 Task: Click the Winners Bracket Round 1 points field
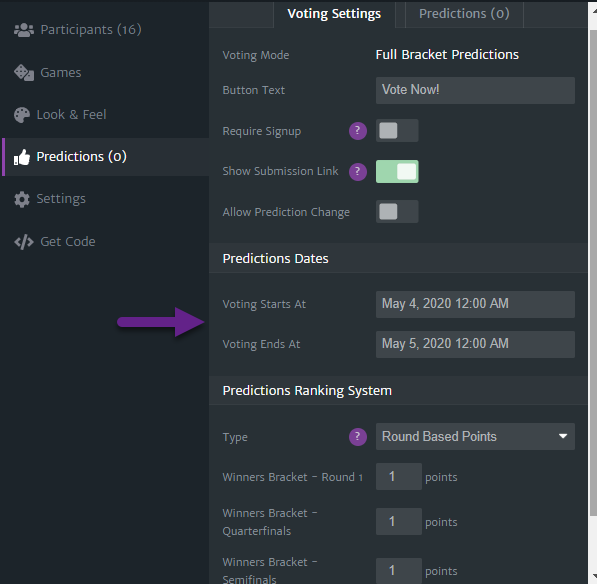399,476
